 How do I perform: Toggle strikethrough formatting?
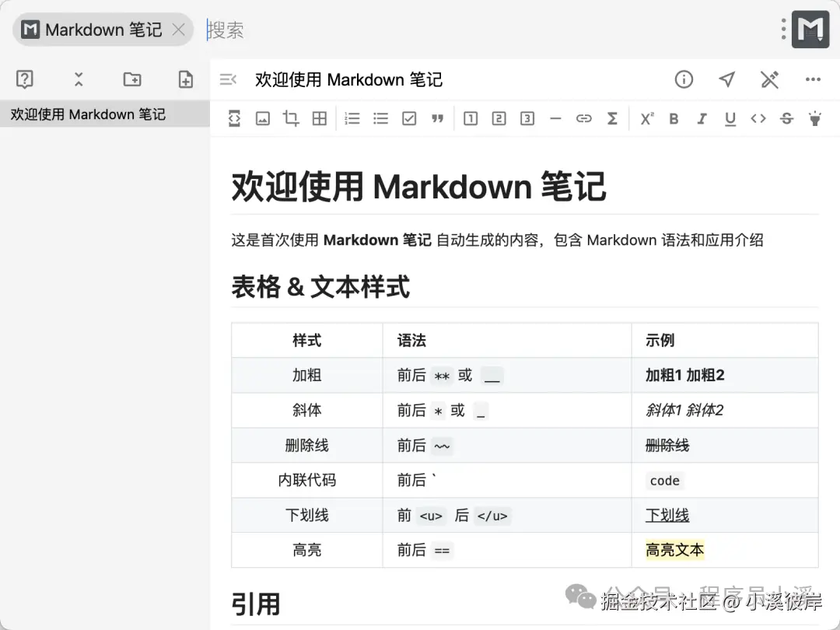coord(786,118)
